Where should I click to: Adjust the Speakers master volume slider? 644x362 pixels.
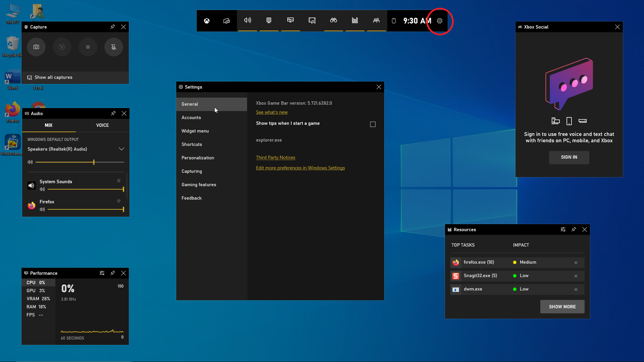click(80, 162)
